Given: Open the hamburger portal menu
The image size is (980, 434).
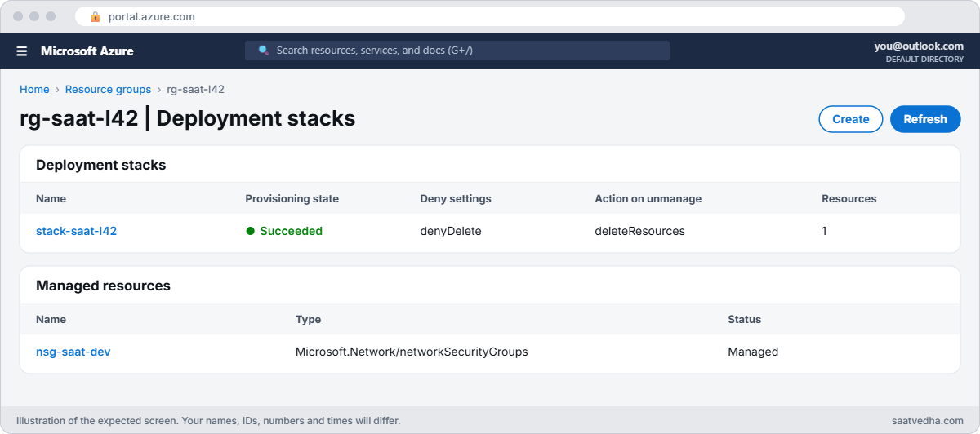Looking at the screenshot, I should tap(22, 51).
